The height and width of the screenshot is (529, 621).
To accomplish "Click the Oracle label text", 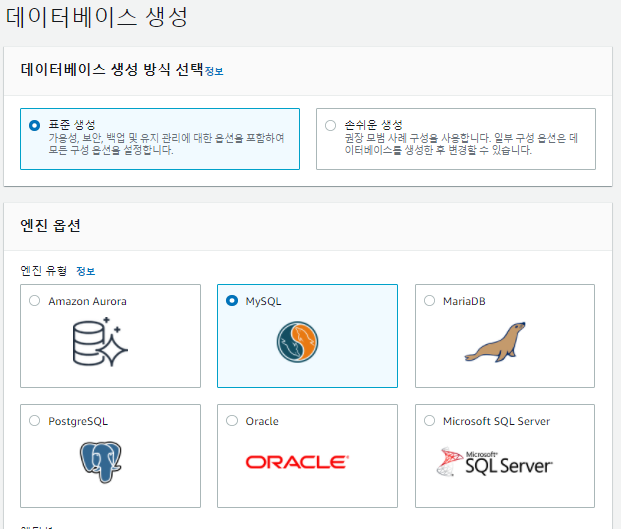I will click(x=262, y=421).
